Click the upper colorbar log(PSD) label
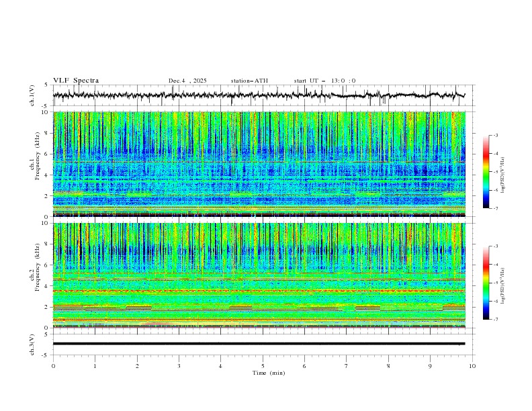The height and width of the screenshot is (411, 532). pyautogui.click(x=503, y=175)
